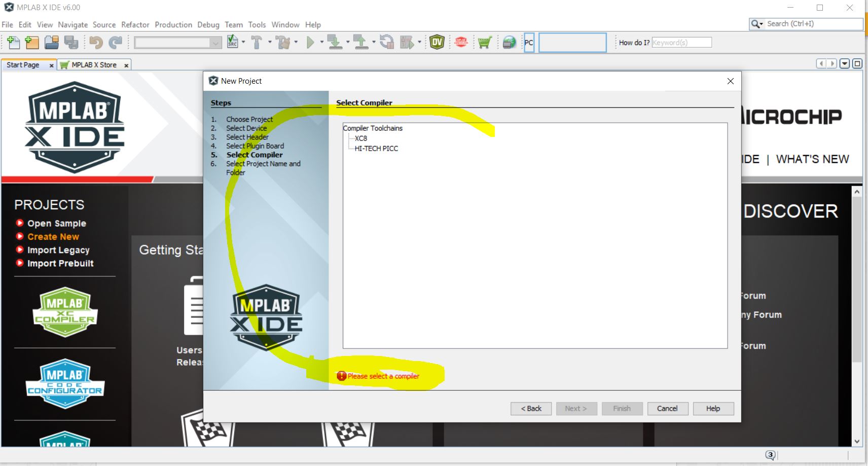
Task: Click the Cancel button in New Project
Action: tap(667, 409)
